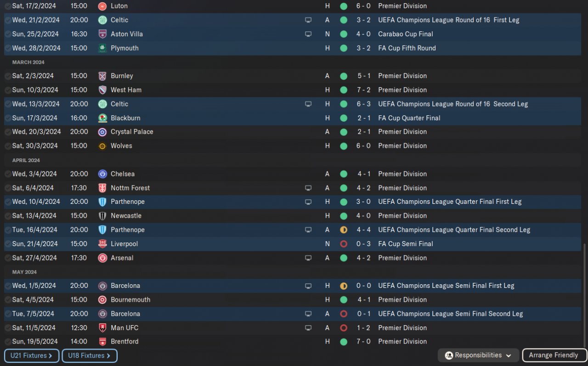Image resolution: width=588 pixels, height=366 pixels.
Task: Open the Responsibilities dropdown
Action: 478,355
